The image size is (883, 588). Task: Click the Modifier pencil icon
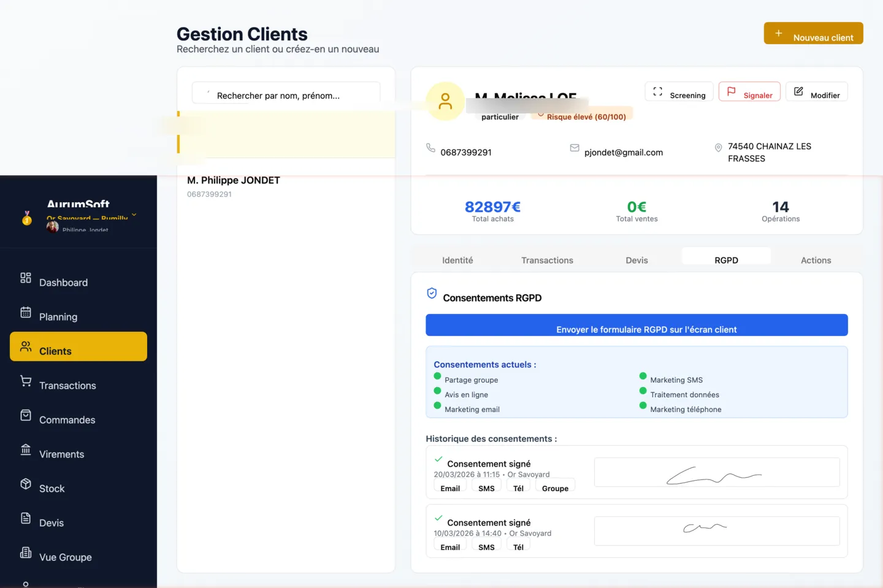tap(798, 91)
